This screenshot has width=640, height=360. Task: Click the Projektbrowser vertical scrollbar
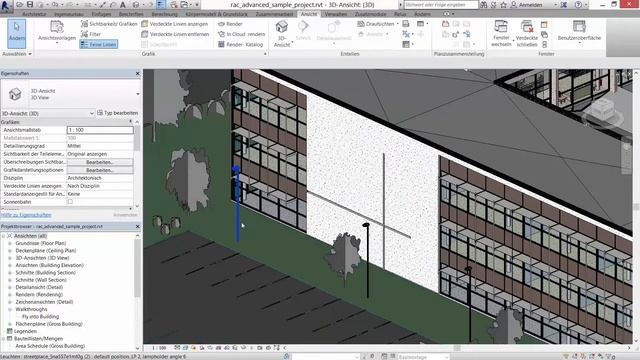coord(138,268)
